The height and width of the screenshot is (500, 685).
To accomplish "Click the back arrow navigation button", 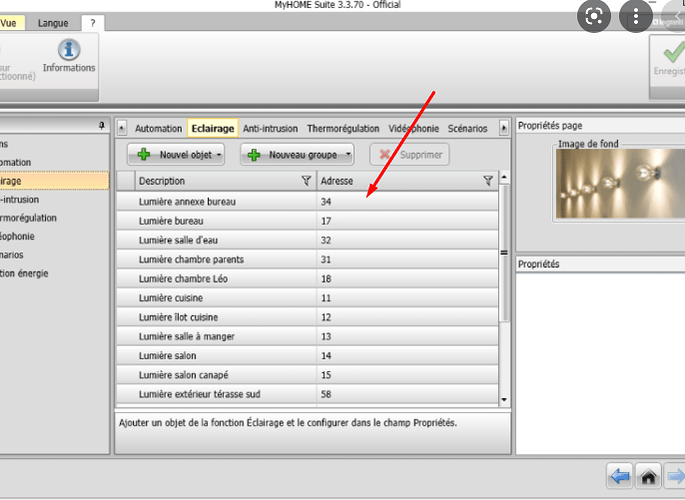I will 619,476.
